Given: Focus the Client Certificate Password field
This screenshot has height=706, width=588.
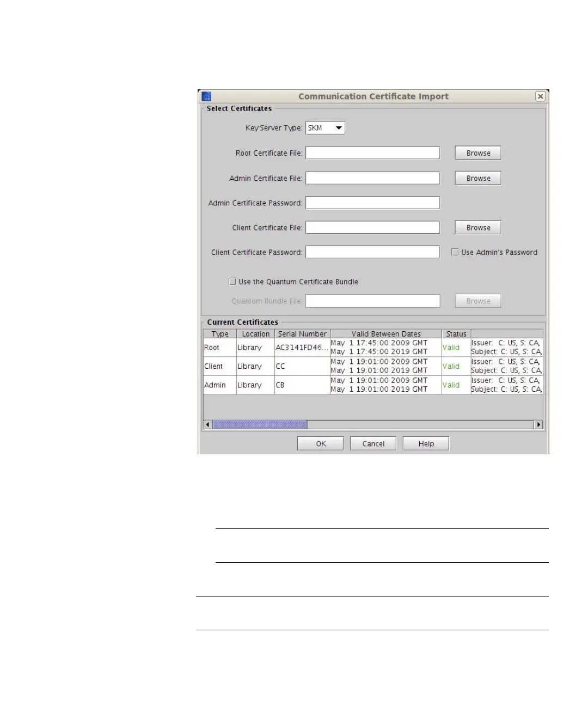Looking at the screenshot, I should [x=372, y=252].
